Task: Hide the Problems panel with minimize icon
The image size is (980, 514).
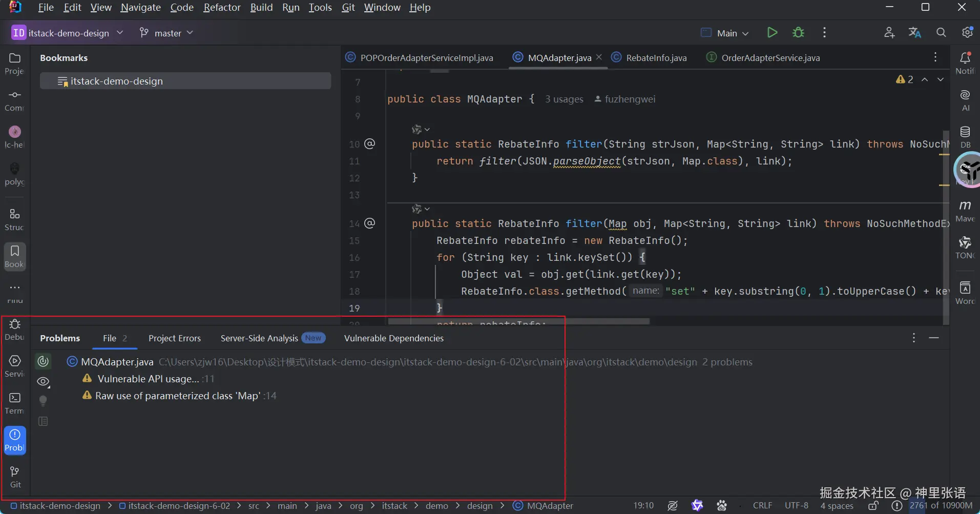Action: [934, 338]
